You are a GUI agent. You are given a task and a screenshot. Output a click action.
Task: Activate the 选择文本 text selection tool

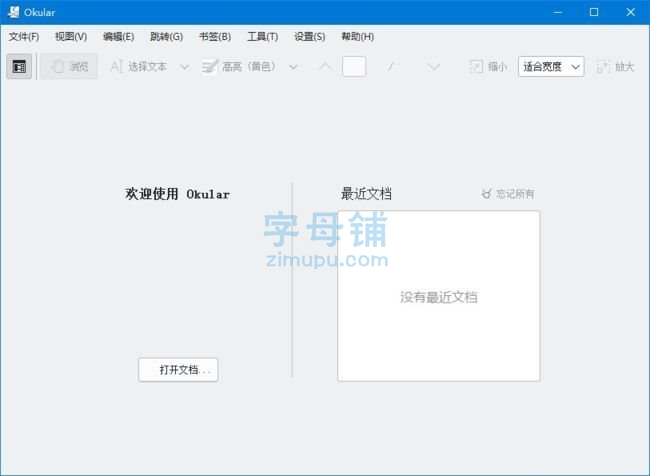[139, 66]
